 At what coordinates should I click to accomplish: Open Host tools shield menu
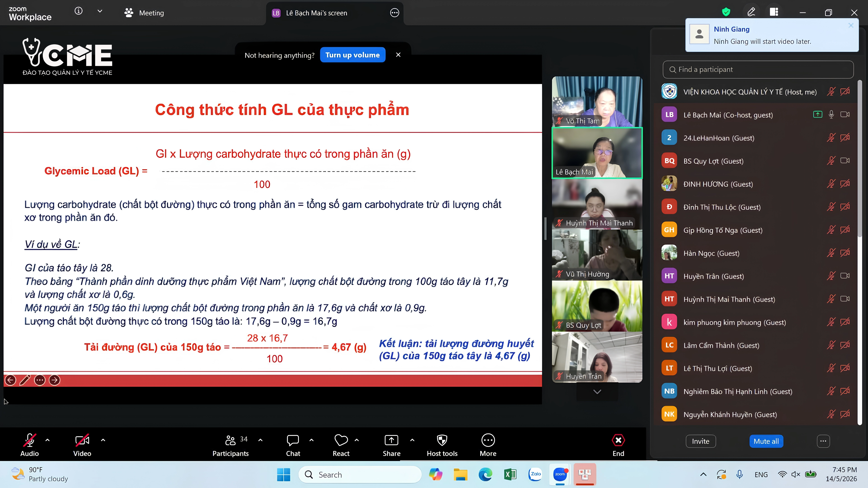pyautogui.click(x=442, y=445)
